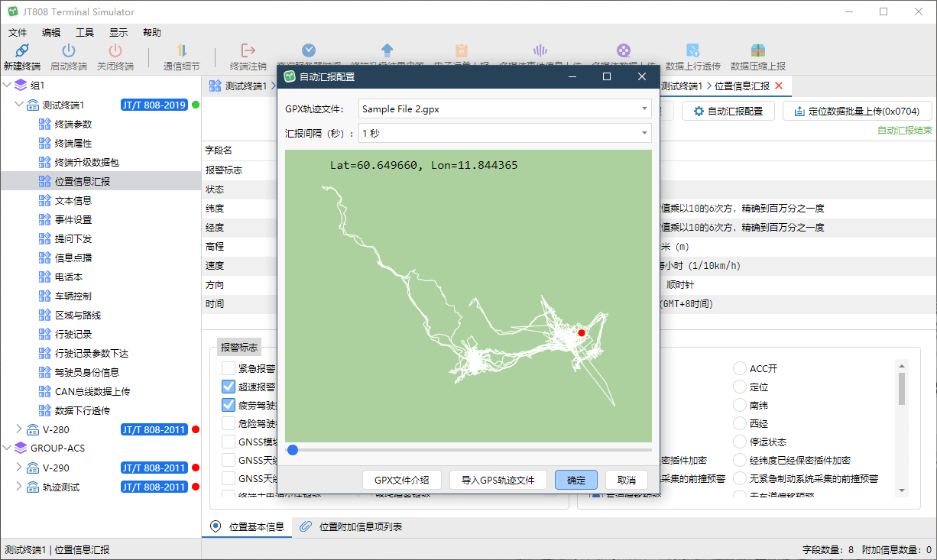Click the 终端注销 toolbar icon
Screen dimensions: 937x560
(x=248, y=51)
